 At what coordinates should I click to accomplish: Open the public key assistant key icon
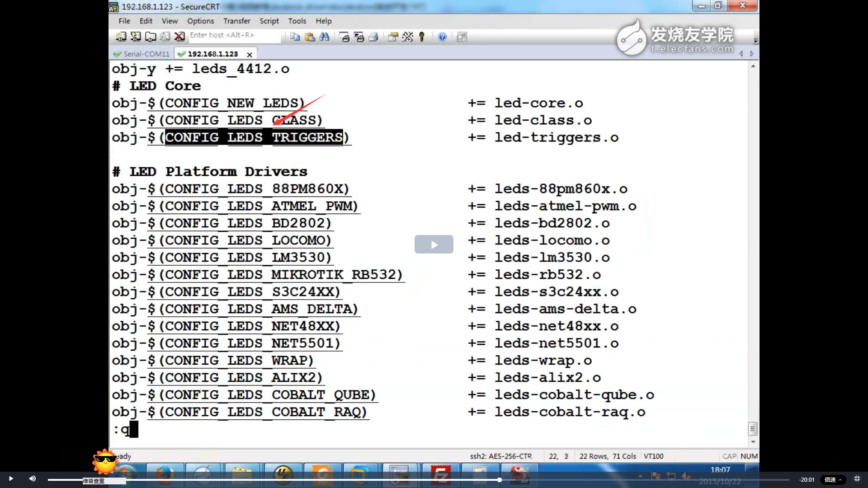(422, 37)
